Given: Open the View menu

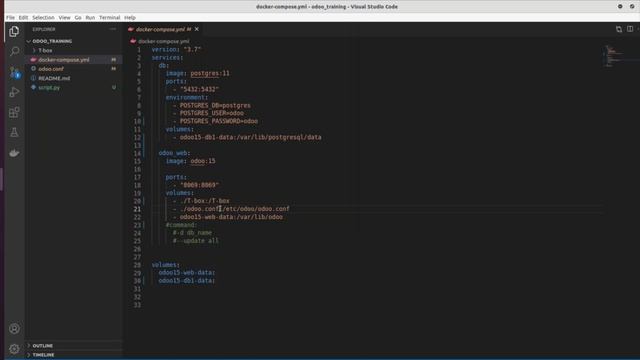Looking at the screenshot, I should pos(64,18).
